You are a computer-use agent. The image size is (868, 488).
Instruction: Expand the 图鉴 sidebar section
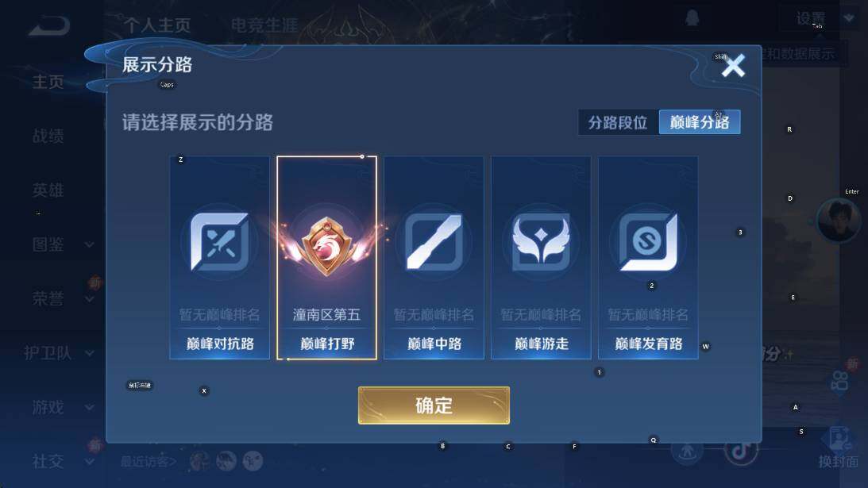[x=63, y=244]
